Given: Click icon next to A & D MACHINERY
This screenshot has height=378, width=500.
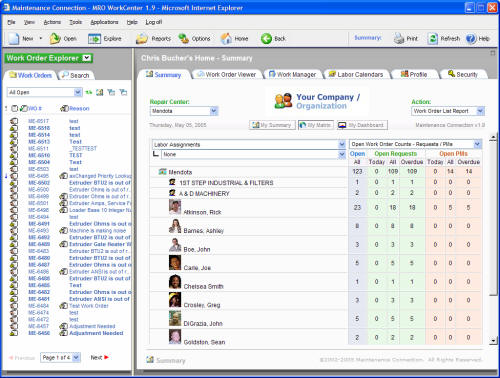Looking at the screenshot, I should pos(172,193).
